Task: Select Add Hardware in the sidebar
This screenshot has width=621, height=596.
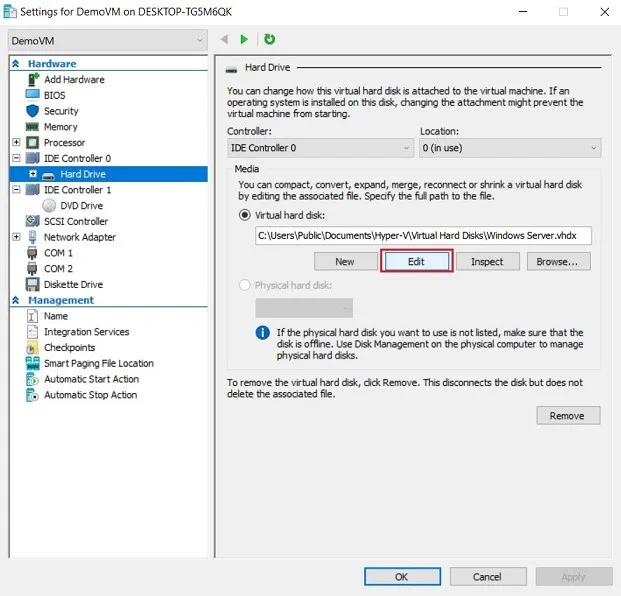Action: (73, 80)
